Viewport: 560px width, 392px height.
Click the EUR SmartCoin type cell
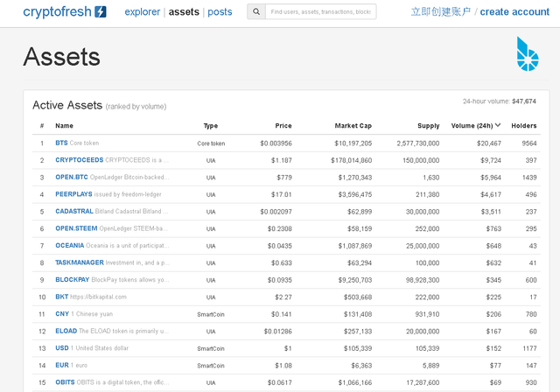point(211,366)
